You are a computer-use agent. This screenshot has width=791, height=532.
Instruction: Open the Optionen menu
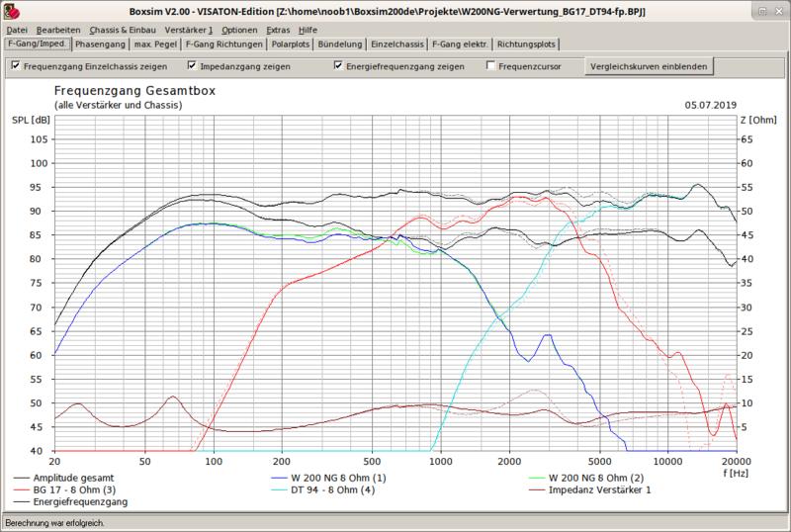point(239,31)
